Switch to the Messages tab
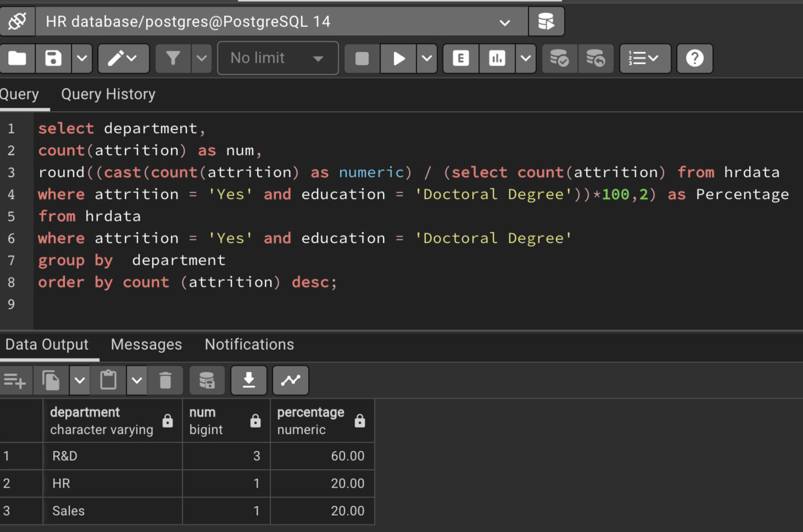Screen dimensions: 803x532 146,345
